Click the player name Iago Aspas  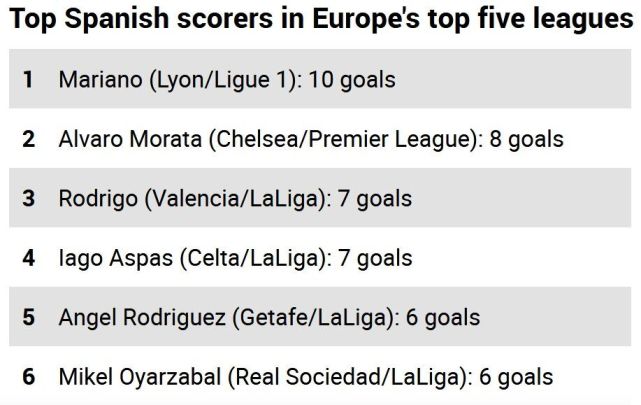(x=116, y=259)
